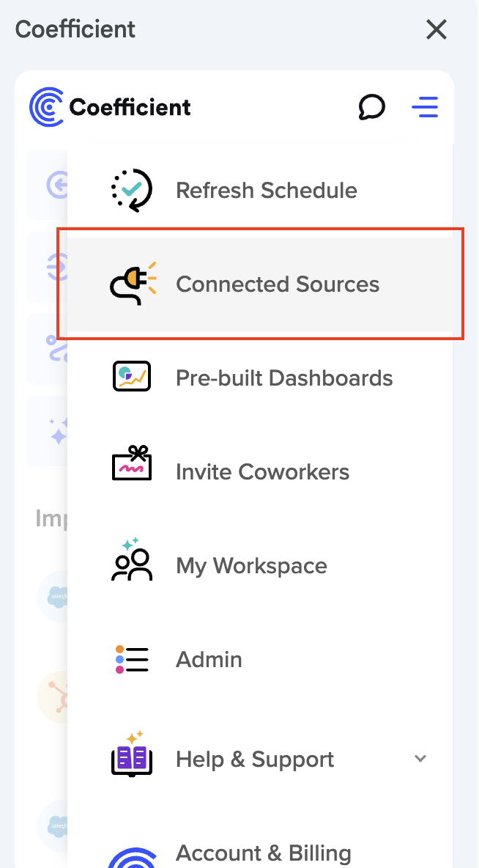Open the chat bubble feedback icon
Viewport: 479px width, 868px height.
(x=372, y=107)
